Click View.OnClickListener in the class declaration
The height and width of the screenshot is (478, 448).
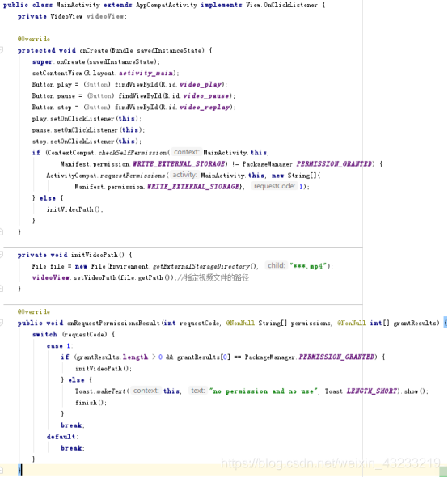click(281, 5)
